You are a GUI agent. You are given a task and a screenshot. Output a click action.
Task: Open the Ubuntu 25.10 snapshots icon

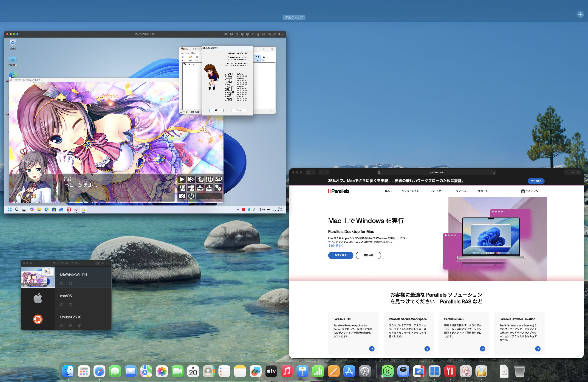pos(79,326)
